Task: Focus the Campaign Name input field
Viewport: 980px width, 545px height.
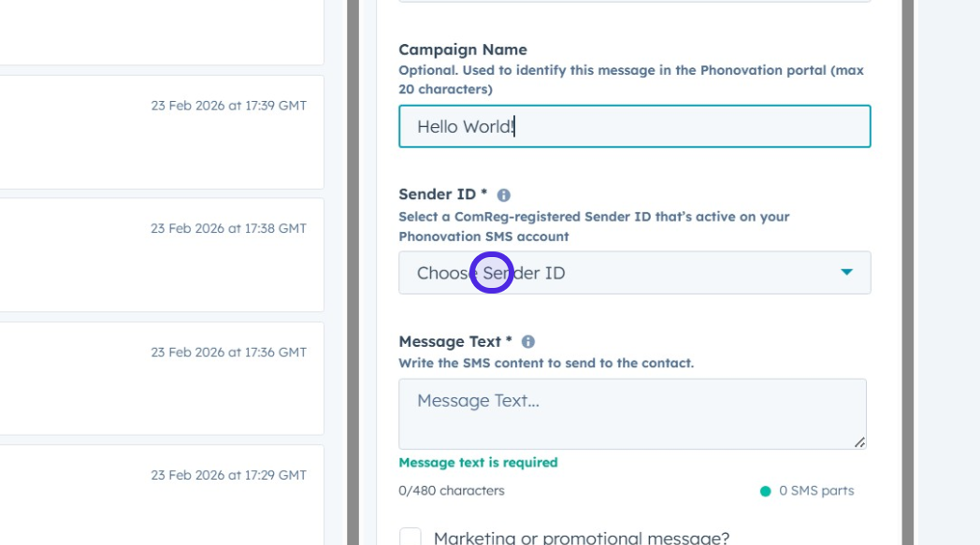Action: click(634, 126)
